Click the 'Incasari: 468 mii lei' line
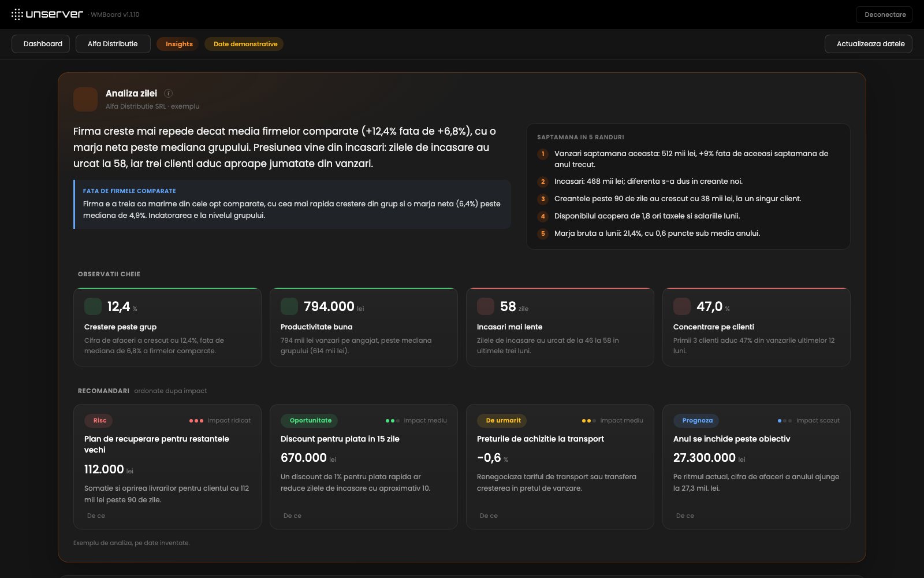 click(649, 181)
